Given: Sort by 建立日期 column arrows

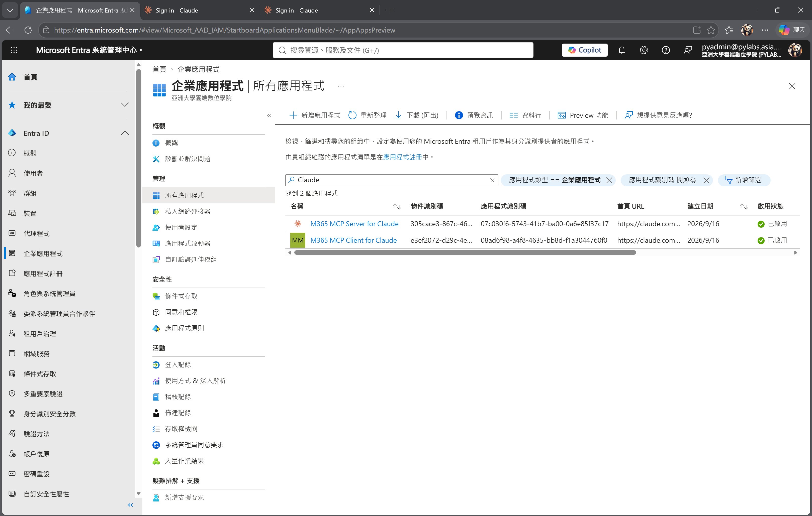Looking at the screenshot, I should coord(744,206).
